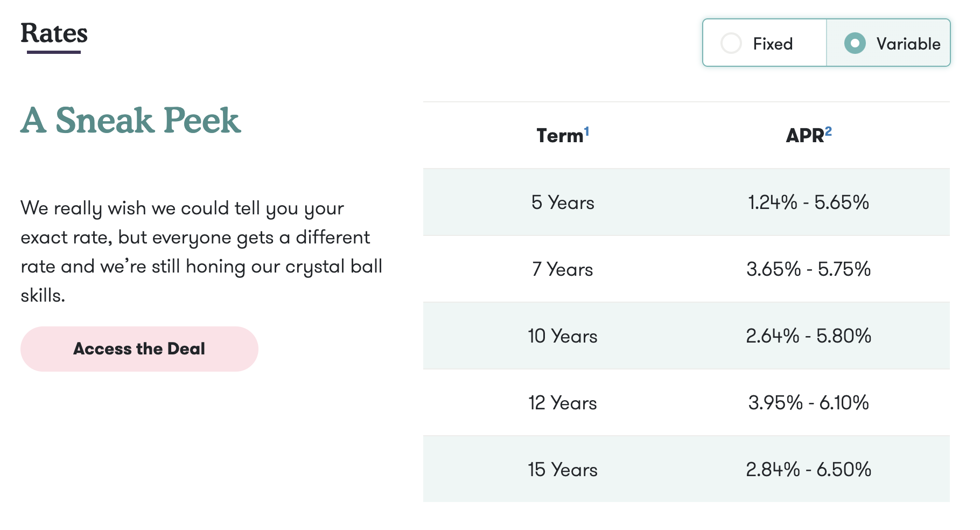Select the Fixed rate radio button

(731, 43)
